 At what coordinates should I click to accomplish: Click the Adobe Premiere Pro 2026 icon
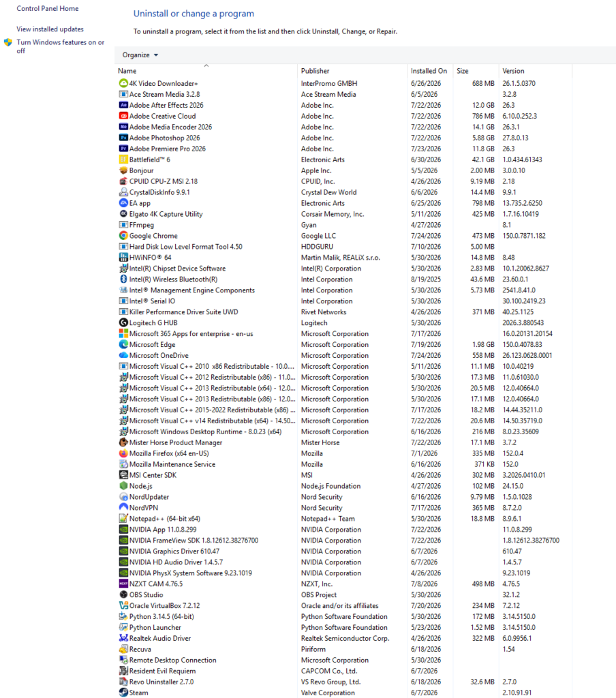coord(123,149)
